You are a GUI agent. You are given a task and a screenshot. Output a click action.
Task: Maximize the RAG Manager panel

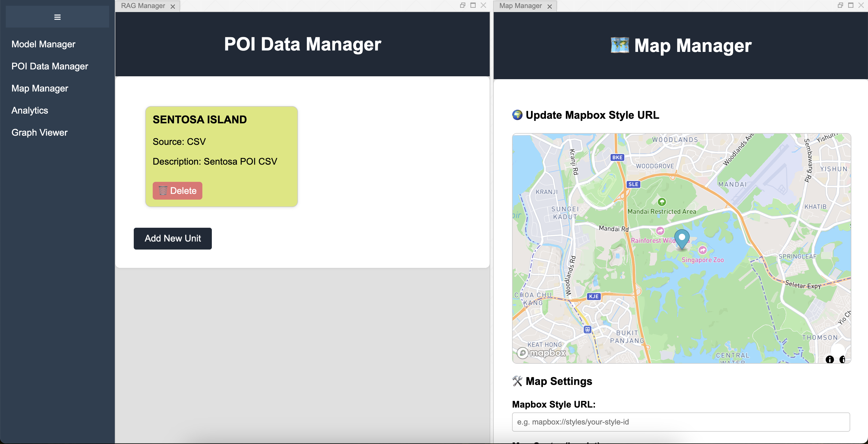[473, 5]
